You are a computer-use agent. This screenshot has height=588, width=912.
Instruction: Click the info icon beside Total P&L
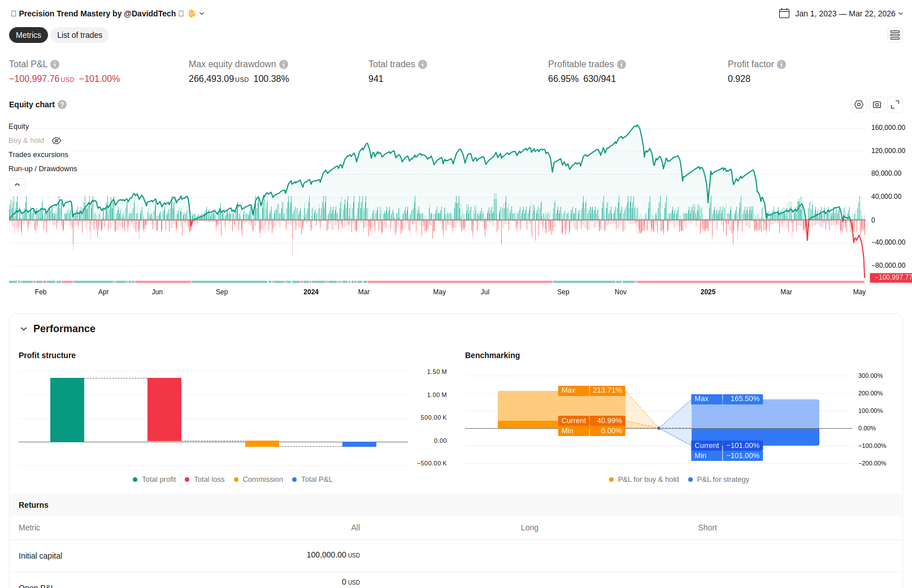pos(55,64)
